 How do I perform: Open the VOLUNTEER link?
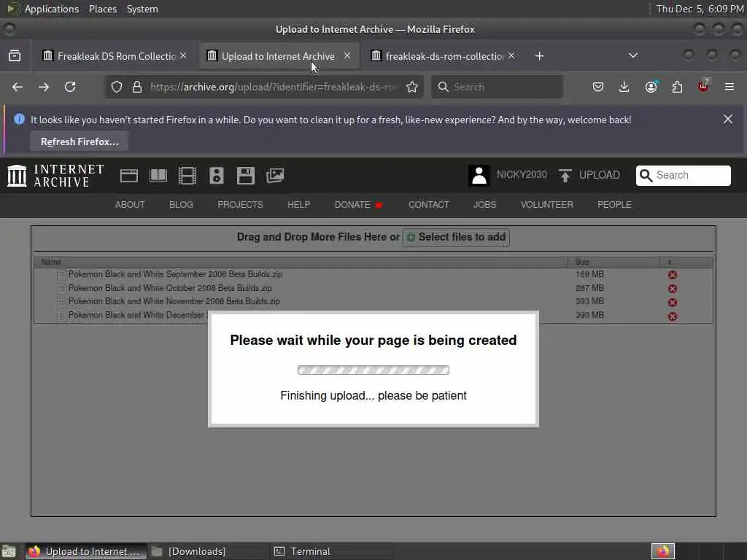coord(547,205)
